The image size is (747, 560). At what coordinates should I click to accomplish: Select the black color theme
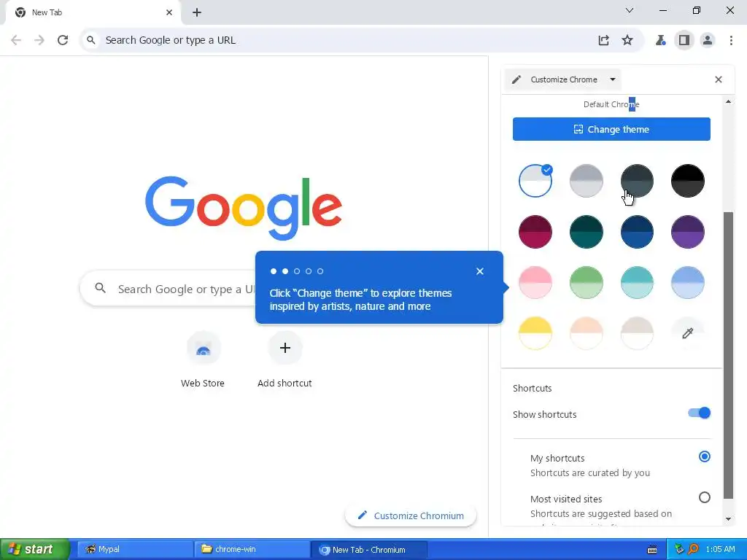(x=687, y=181)
